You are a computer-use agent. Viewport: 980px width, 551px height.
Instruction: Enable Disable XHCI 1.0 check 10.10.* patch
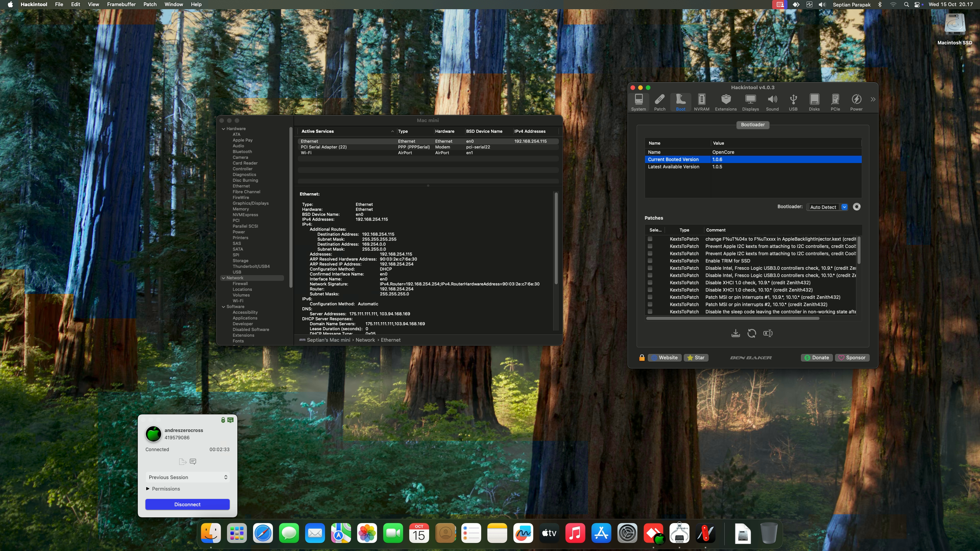tap(650, 290)
